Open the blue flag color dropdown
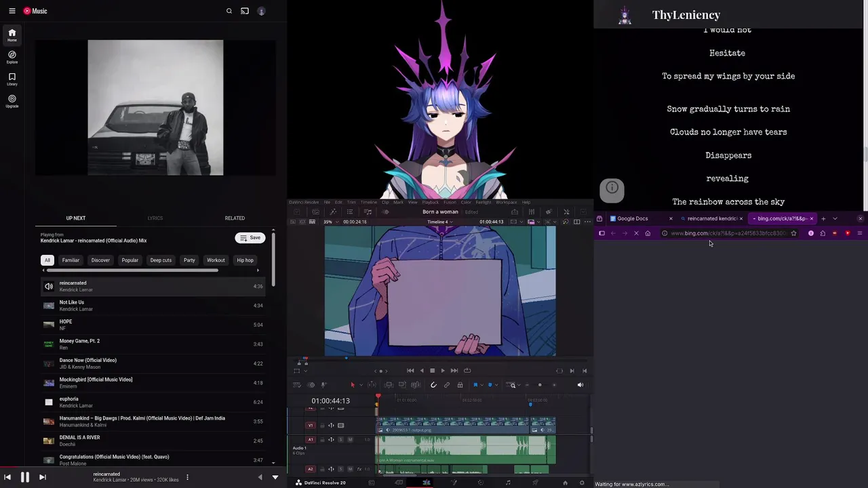This screenshot has height=488, width=868. tap(481, 385)
